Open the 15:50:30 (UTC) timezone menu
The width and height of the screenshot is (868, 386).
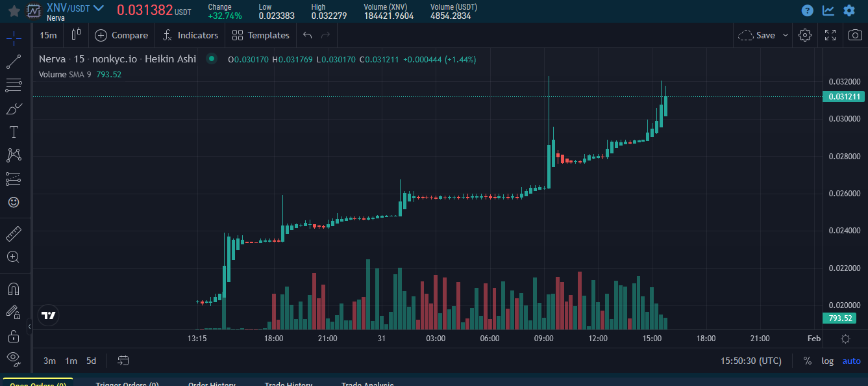pos(751,361)
